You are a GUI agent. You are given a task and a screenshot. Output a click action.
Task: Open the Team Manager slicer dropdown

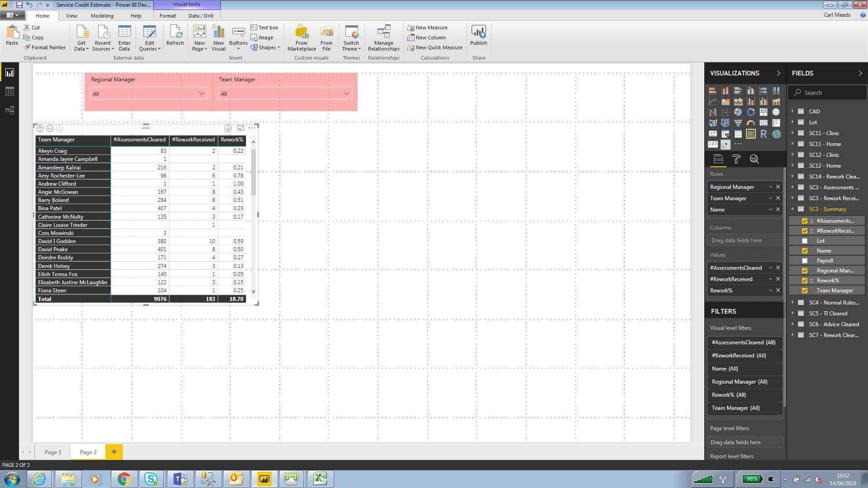coord(285,94)
